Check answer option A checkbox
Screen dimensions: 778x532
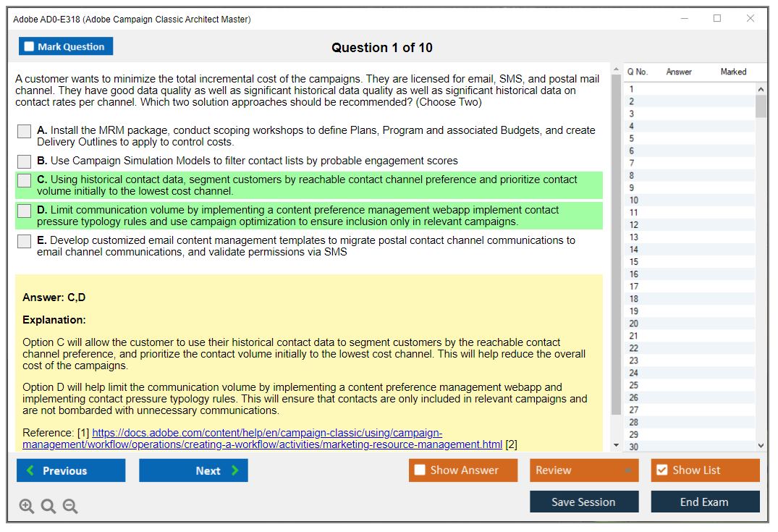pyautogui.click(x=25, y=131)
